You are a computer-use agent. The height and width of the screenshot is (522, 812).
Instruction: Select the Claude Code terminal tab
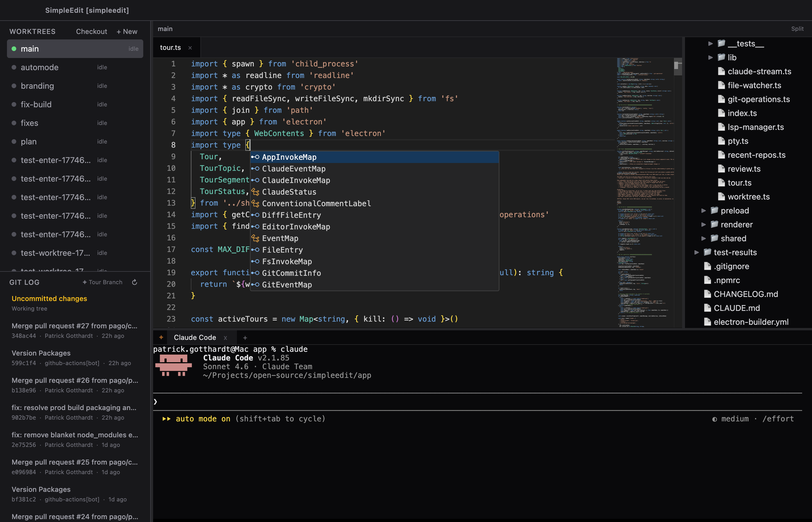point(195,337)
